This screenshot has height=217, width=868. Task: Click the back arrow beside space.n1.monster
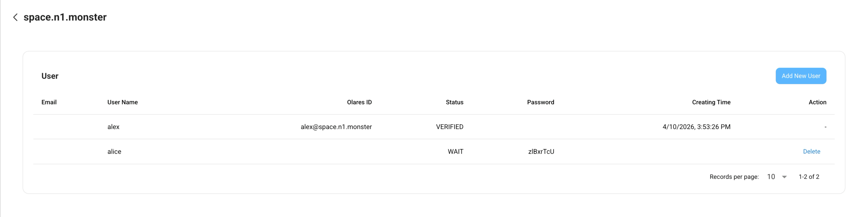[x=15, y=17]
